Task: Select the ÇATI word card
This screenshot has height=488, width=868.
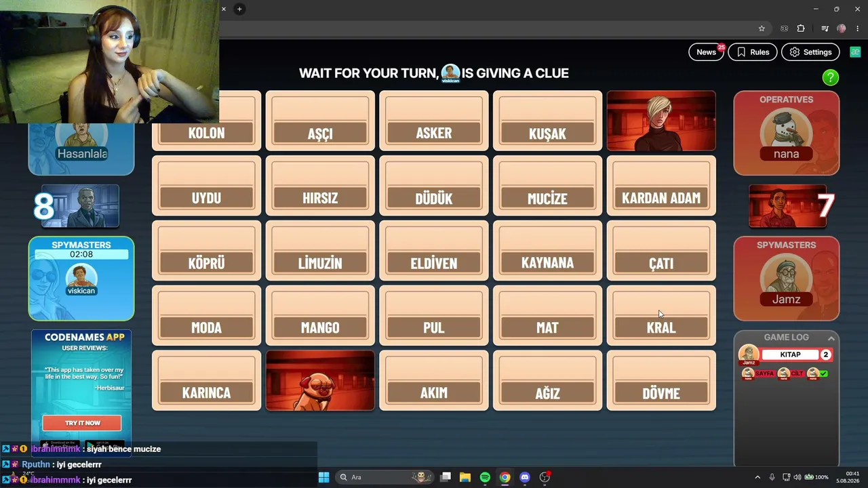Action: pyautogui.click(x=661, y=251)
